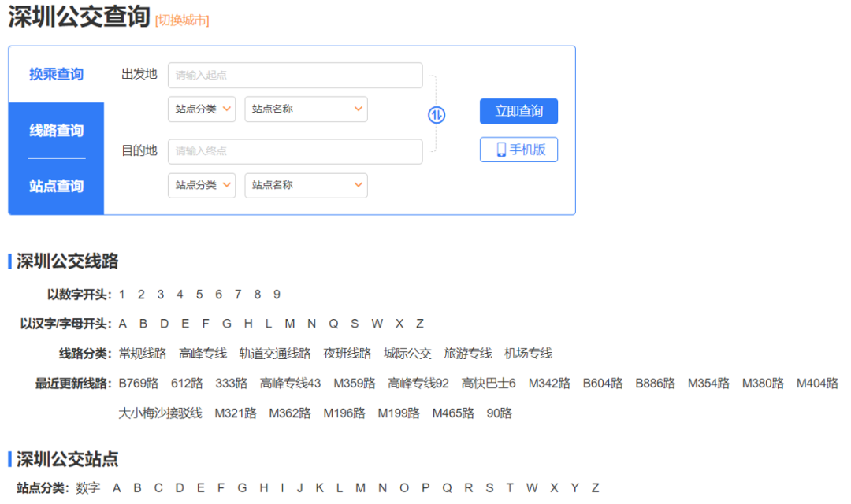Open the M199路 route link
Viewport: 851px width, 504px height.
tap(399, 413)
